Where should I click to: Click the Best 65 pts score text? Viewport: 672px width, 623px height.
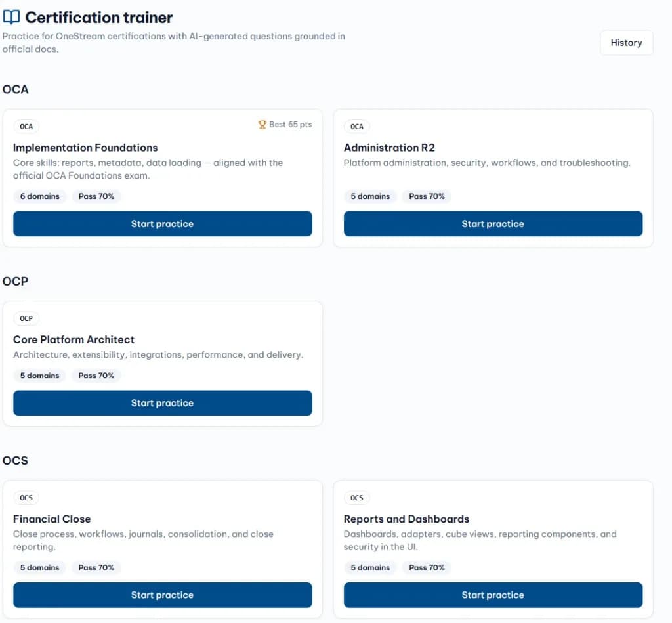click(291, 124)
